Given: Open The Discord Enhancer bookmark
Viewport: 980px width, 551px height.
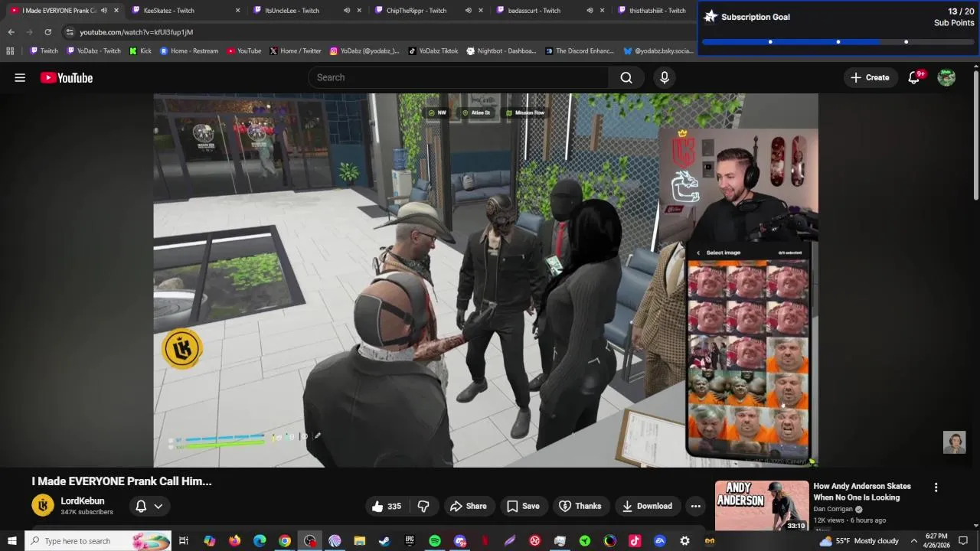Looking at the screenshot, I should 580,51.
